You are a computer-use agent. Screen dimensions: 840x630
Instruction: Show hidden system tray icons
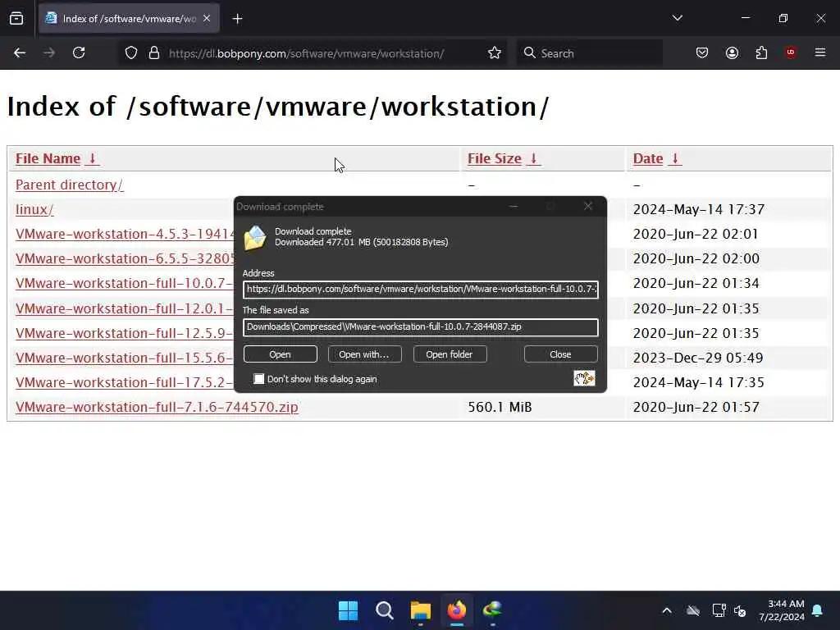tap(667, 610)
